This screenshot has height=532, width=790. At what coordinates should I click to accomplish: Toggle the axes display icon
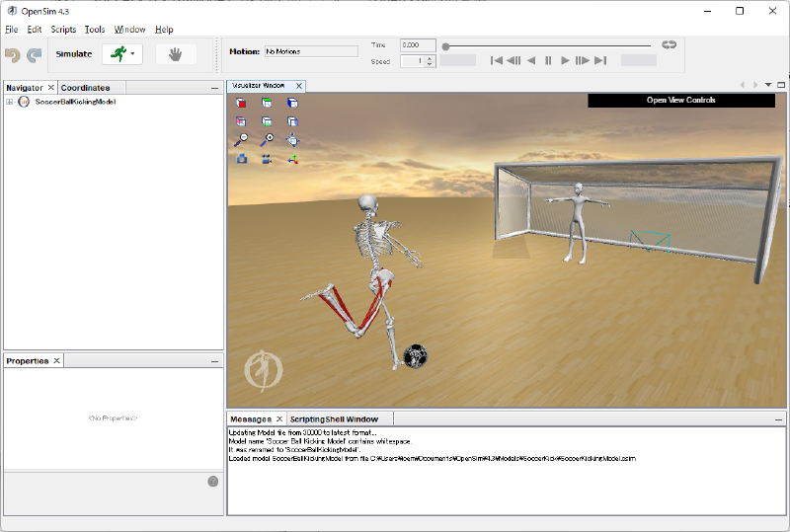pos(292,158)
